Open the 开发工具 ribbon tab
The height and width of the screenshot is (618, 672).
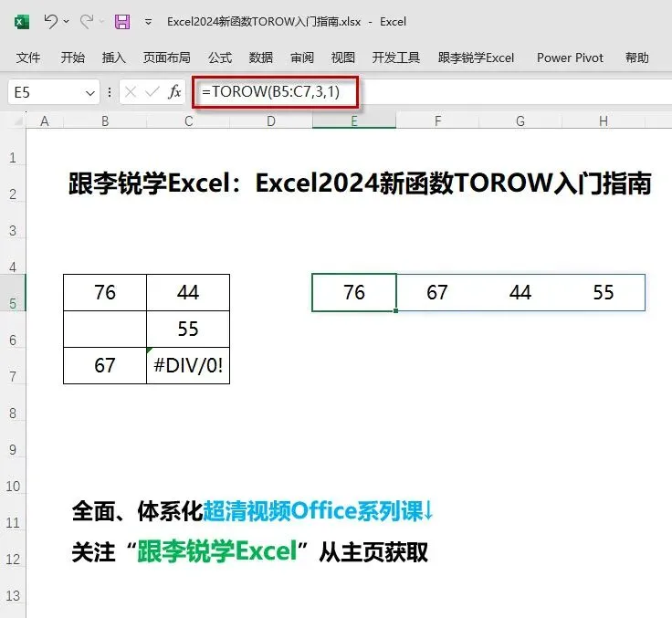pos(396,58)
